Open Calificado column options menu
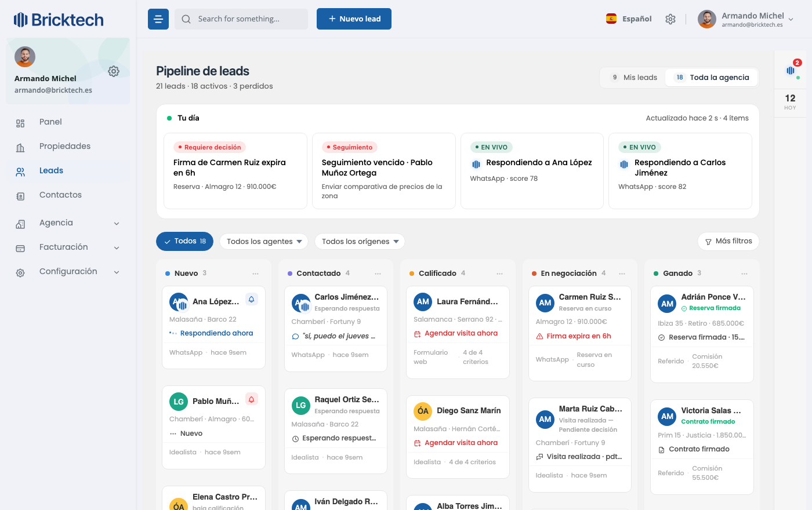The width and height of the screenshot is (812, 510). tap(500, 274)
